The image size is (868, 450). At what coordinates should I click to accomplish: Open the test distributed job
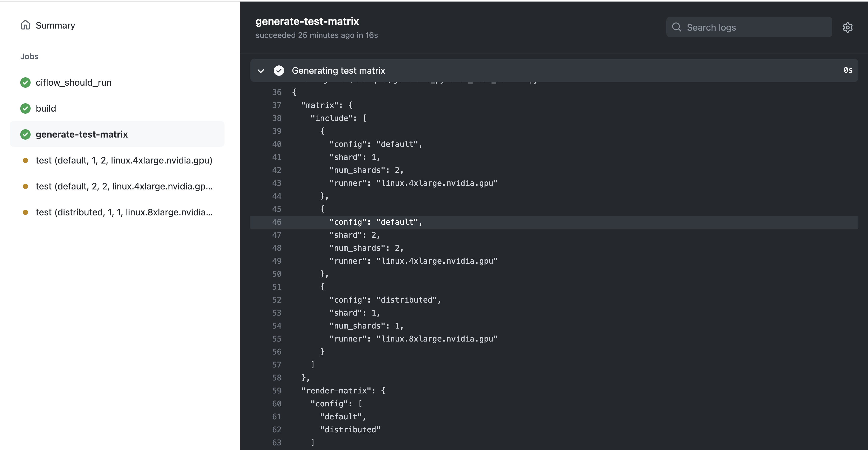(x=124, y=212)
